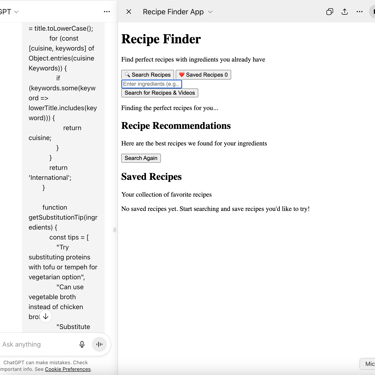Click 'function getSubstitutionTip' code line
375x375 pixels.
[63, 217]
